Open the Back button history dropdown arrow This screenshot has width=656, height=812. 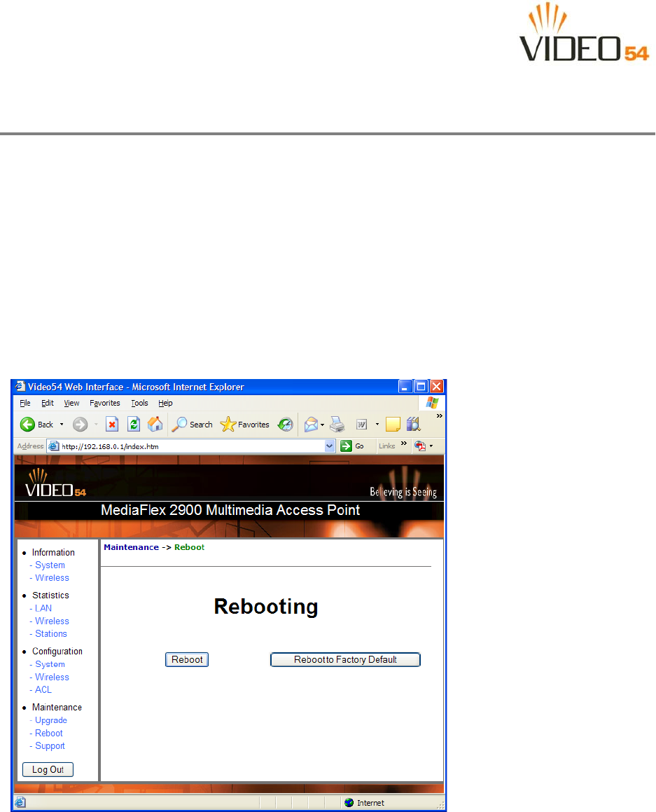pyautogui.click(x=62, y=425)
